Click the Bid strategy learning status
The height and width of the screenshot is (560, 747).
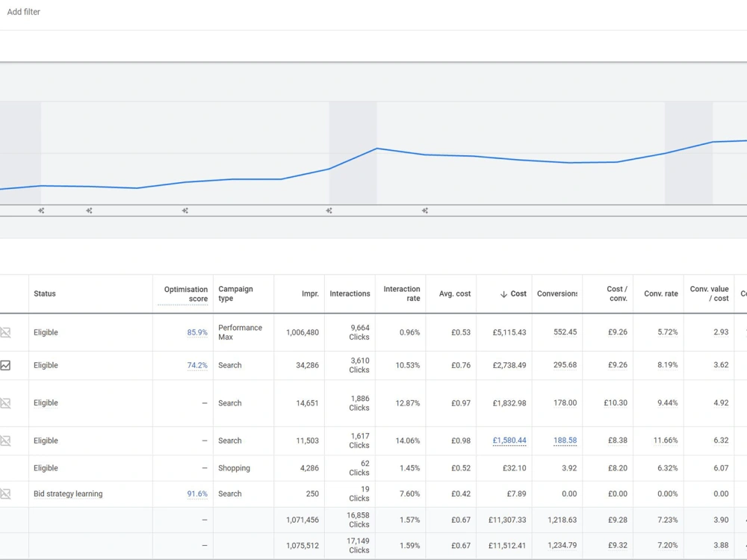(68, 494)
